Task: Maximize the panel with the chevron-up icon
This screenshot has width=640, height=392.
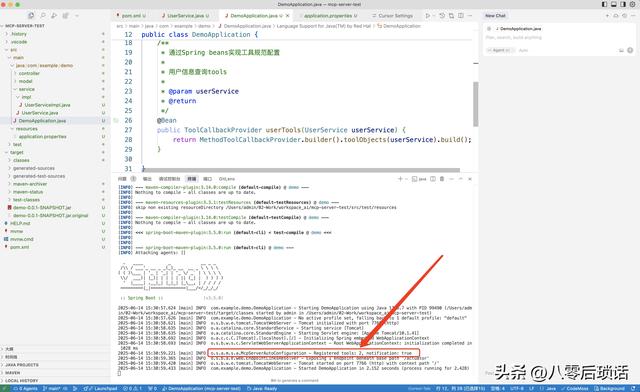Action: tap(461, 179)
